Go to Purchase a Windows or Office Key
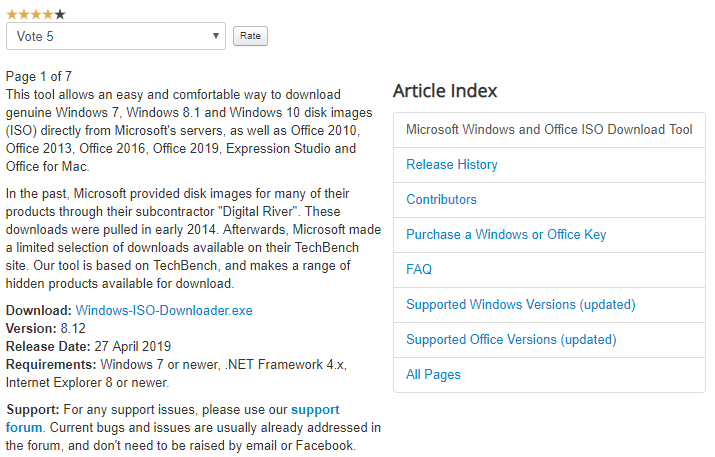Viewport: 715px width, 457px height. click(x=506, y=234)
